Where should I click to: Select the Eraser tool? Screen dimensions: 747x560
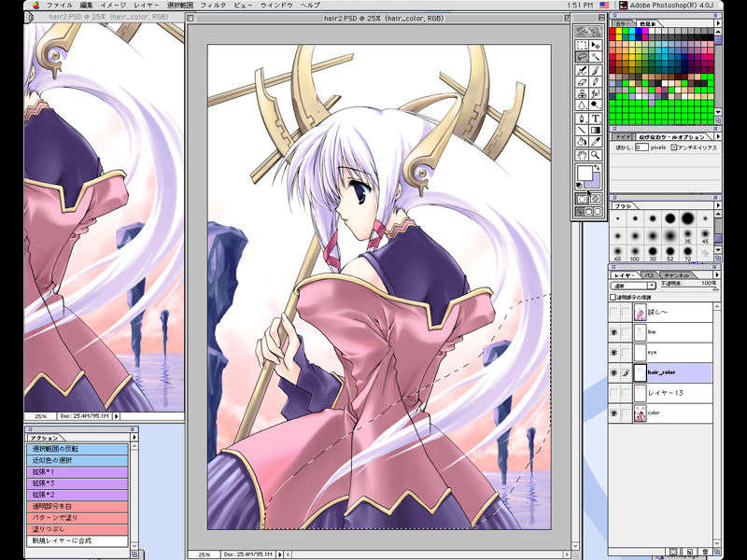(x=581, y=82)
